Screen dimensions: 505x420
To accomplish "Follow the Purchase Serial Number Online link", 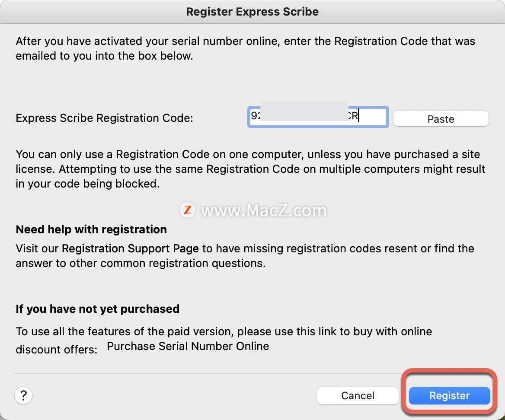I will tap(188, 346).
